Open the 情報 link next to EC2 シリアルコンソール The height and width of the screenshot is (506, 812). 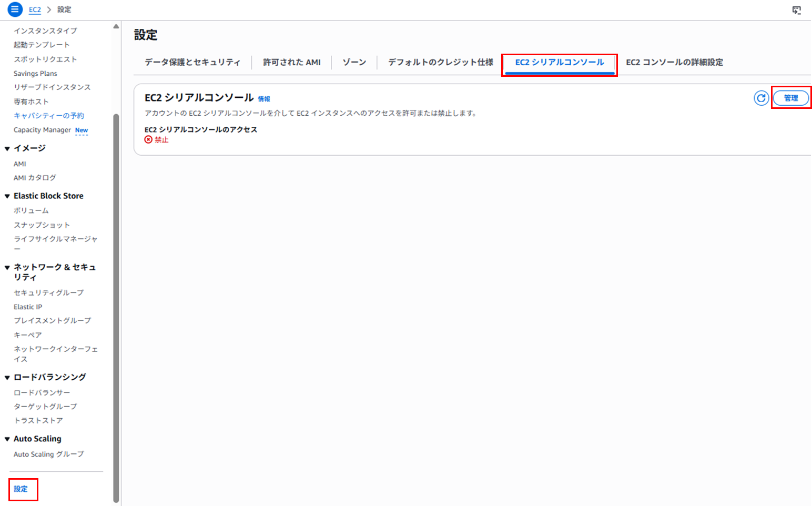point(264,99)
